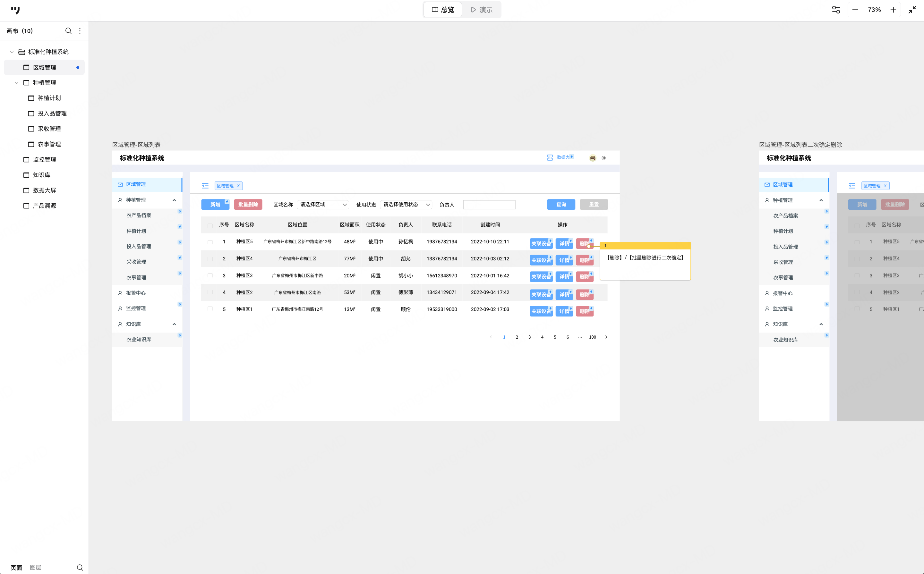924x574 pixels.
Task: Check the checkbox for row 种植区3
Action: pyautogui.click(x=210, y=275)
